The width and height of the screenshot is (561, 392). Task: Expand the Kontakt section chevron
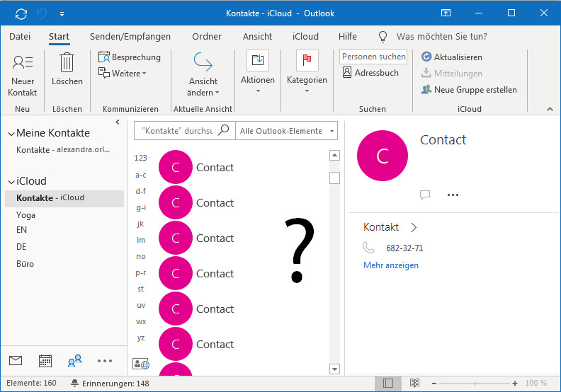point(414,227)
